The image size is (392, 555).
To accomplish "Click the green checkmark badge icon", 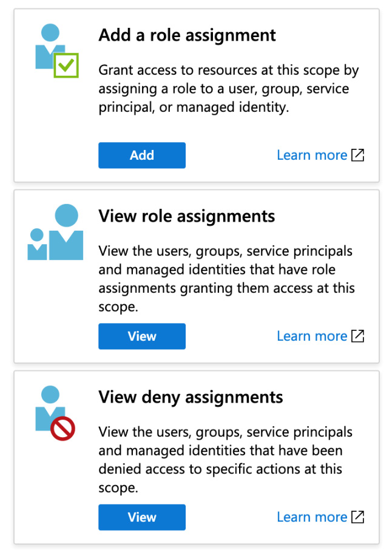I will (x=66, y=65).
